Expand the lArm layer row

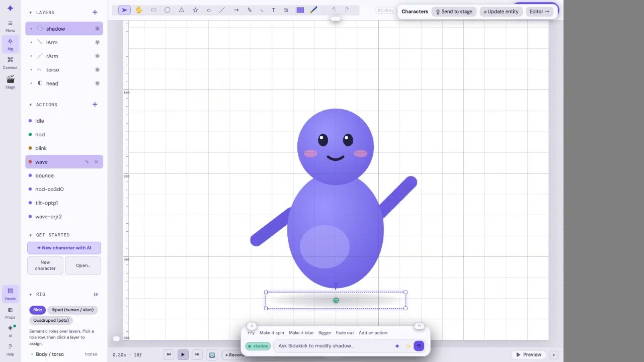tap(31, 42)
